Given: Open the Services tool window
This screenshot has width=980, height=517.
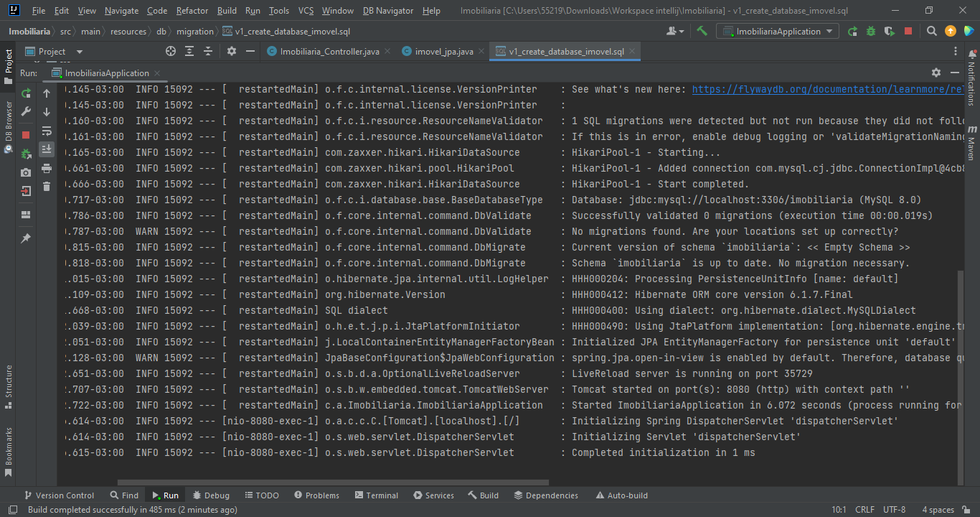Looking at the screenshot, I should pos(434,495).
